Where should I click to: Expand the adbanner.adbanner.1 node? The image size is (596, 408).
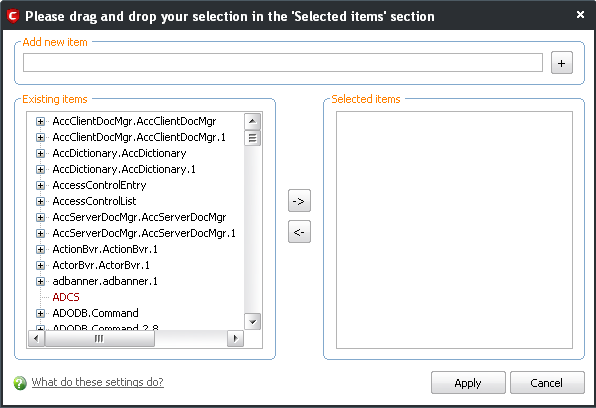tap(40, 281)
